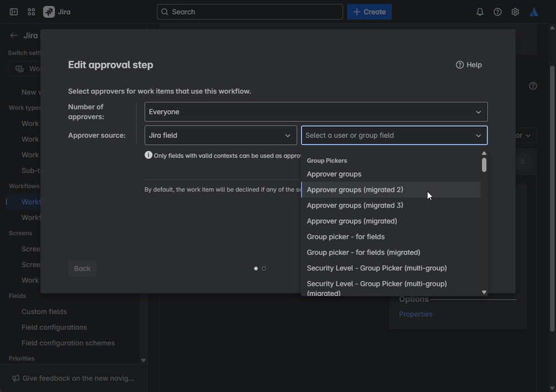Viewport: 556px width, 392px height.
Task: Click the Search input field
Action: click(x=250, y=12)
